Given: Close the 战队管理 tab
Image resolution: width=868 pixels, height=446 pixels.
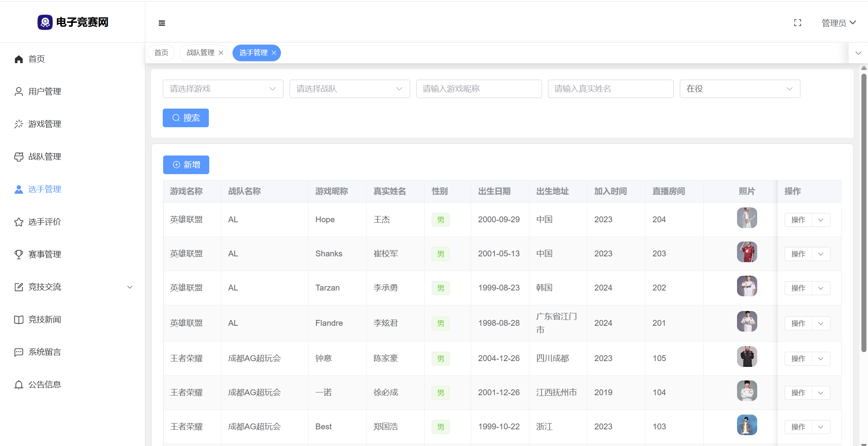Looking at the screenshot, I should pos(221,53).
